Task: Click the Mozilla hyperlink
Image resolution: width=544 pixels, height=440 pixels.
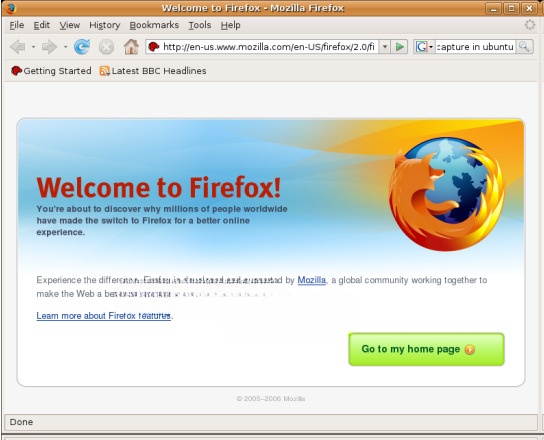Action: 312,280
